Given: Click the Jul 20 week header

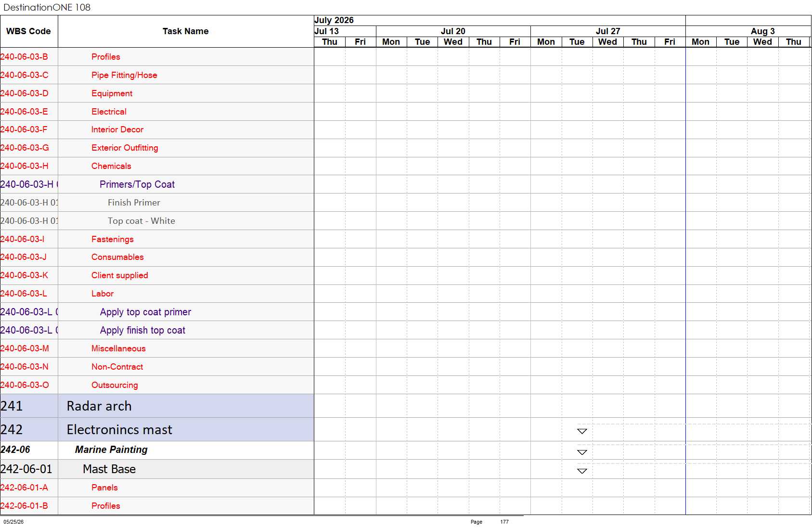Looking at the screenshot, I should pyautogui.click(x=453, y=31).
